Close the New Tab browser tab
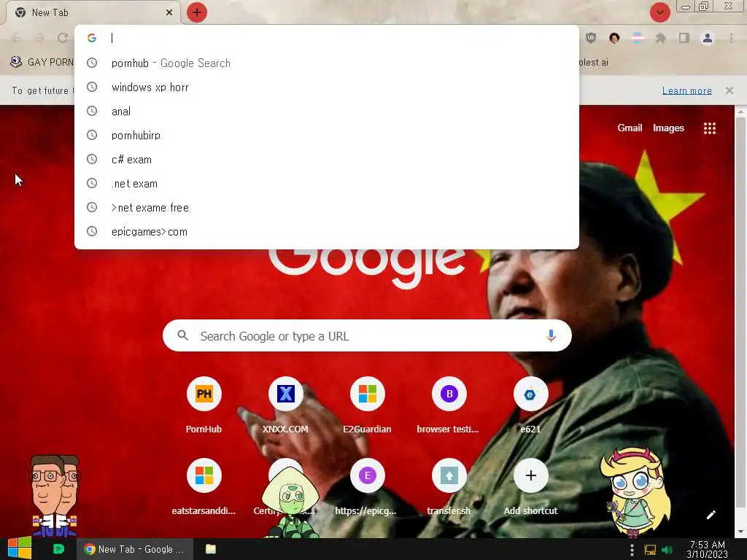The width and height of the screenshot is (747, 560). point(169,12)
